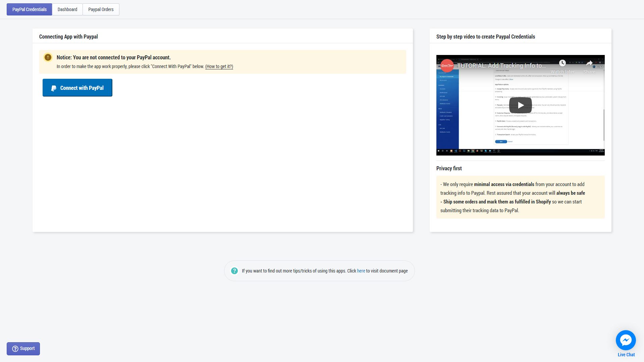Image resolution: width=644 pixels, height=362 pixels.
Task: Open the TUTORIAL: Add Tracking Info video title
Action: coord(501,66)
